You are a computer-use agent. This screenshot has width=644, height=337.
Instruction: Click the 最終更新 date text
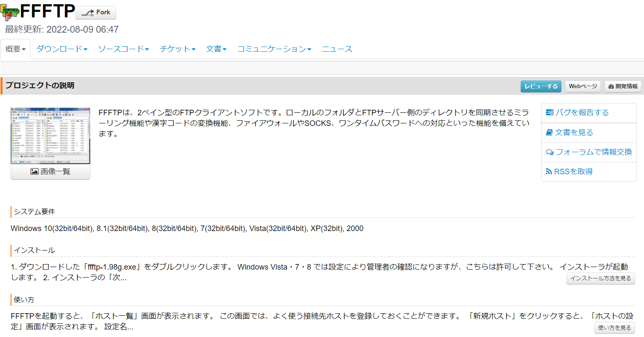click(62, 29)
